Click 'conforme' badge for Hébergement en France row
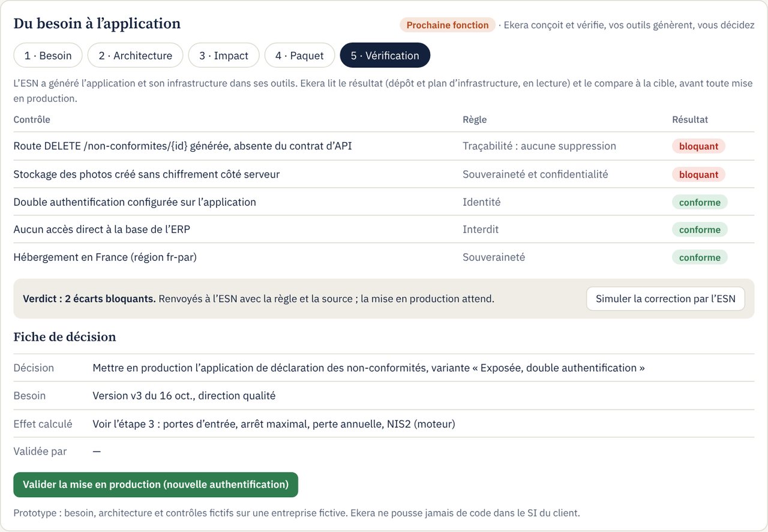 [x=700, y=257]
